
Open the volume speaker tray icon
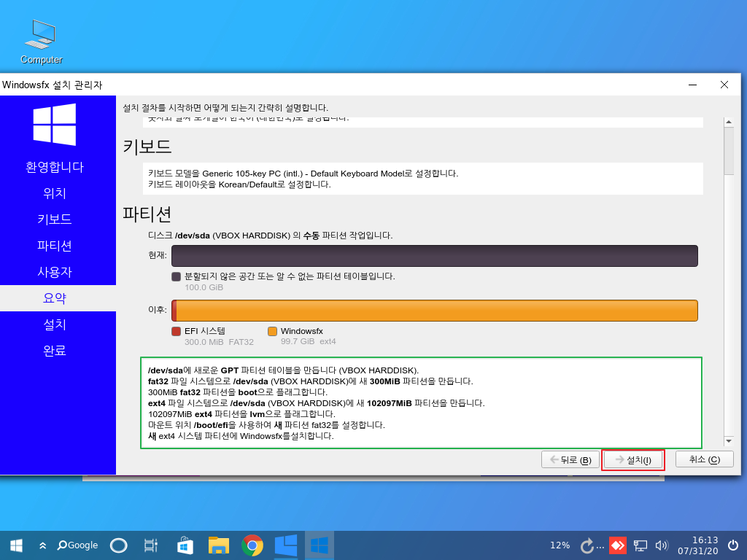click(662, 545)
